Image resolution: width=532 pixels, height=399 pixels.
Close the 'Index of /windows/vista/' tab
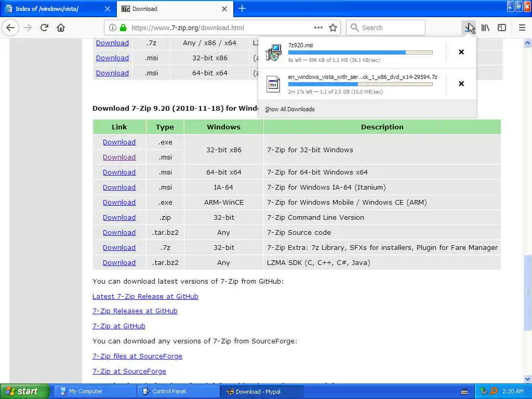[107, 9]
